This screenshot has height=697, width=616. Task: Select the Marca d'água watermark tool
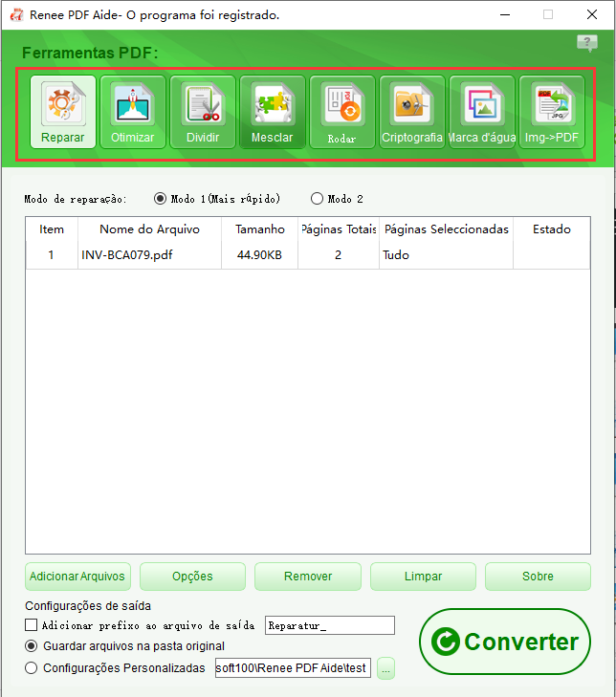point(482,112)
